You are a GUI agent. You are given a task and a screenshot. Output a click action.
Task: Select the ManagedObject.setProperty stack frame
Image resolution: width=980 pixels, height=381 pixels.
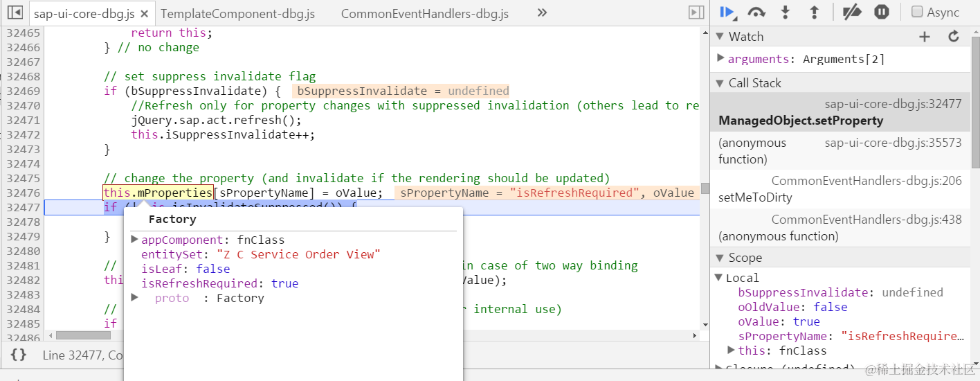point(840,112)
